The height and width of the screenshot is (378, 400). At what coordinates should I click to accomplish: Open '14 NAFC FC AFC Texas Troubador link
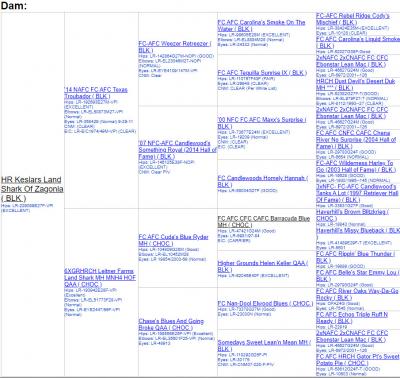coord(96,93)
